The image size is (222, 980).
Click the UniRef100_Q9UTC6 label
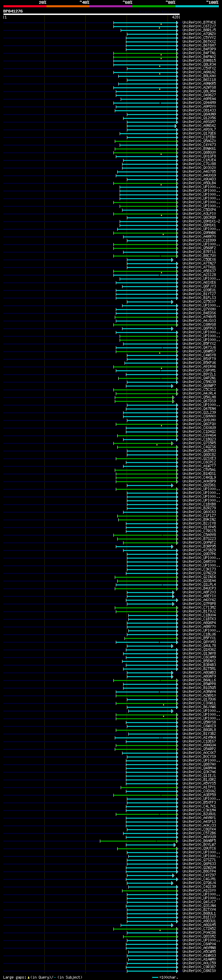click(199, 848)
